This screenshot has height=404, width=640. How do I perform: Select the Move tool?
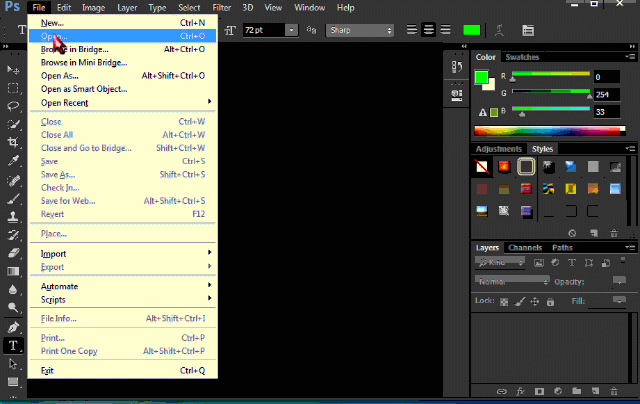[13, 70]
